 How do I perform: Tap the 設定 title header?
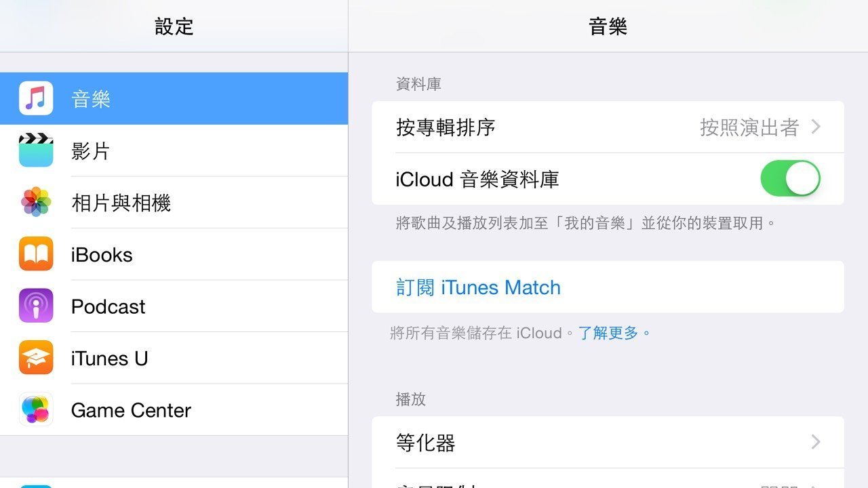pos(174,26)
